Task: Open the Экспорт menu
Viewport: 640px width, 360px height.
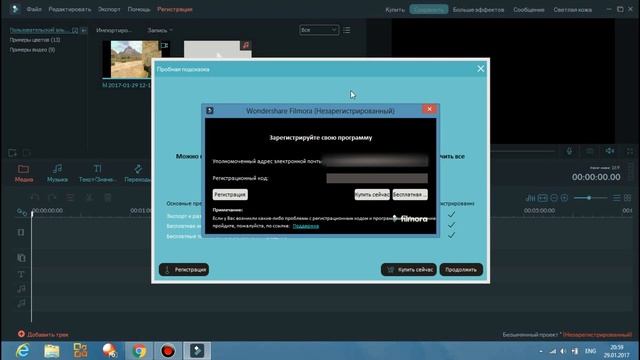Action: tap(109, 9)
